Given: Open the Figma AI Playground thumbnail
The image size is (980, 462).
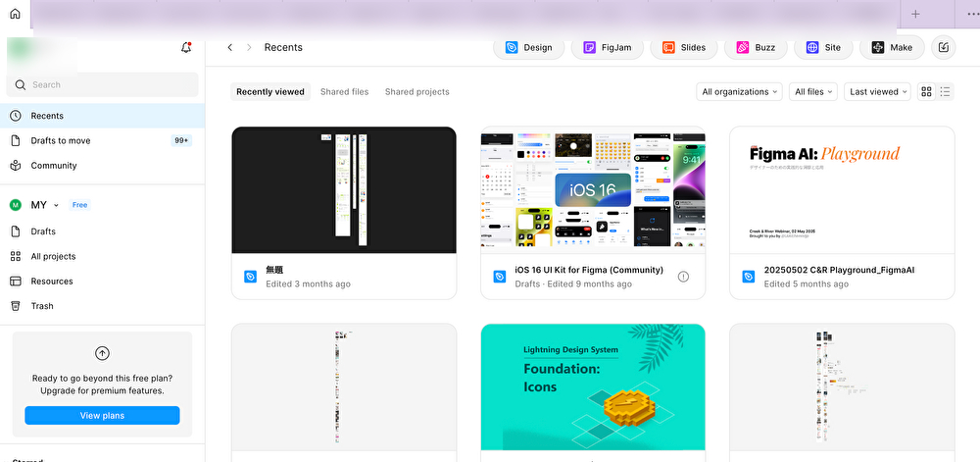Looking at the screenshot, I should (x=842, y=190).
